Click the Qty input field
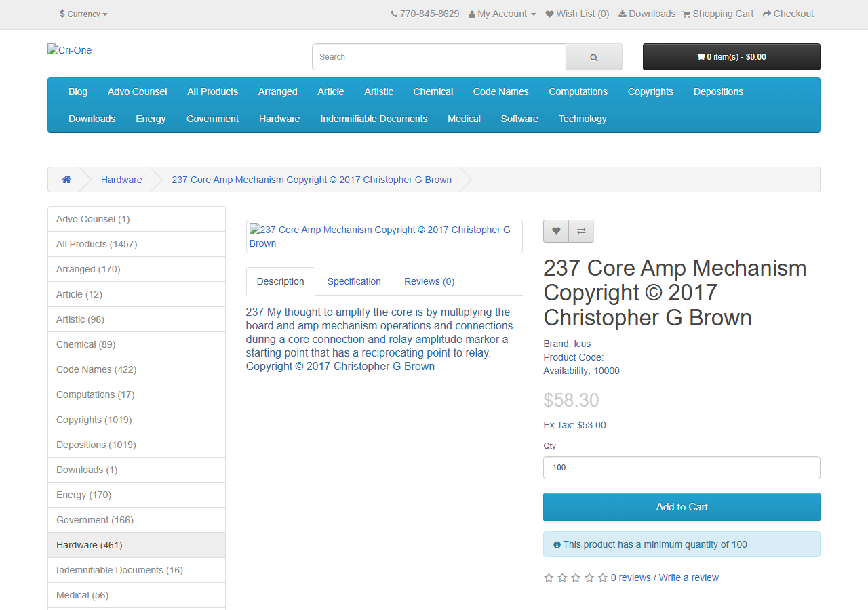Image resolution: width=868 pixels, height=610 pixels. [x=682, y=468]
